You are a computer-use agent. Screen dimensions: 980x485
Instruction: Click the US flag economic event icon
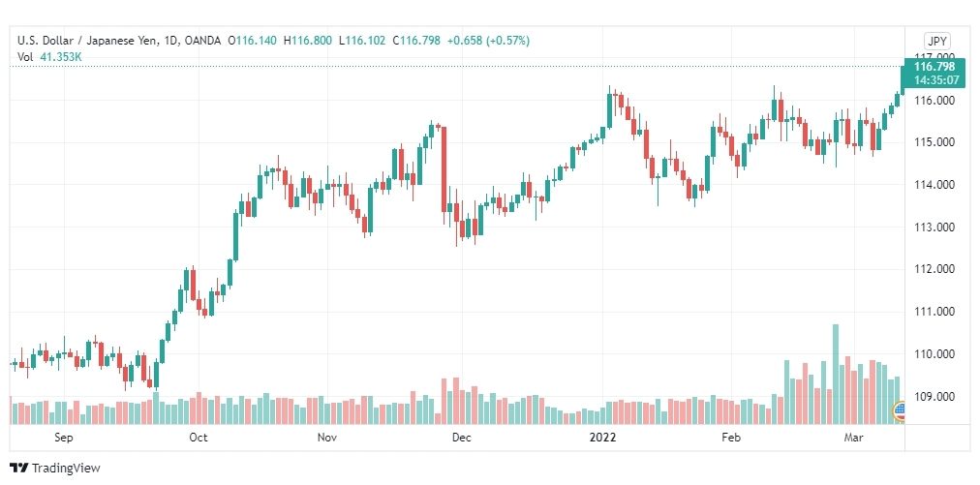point(900,410)
